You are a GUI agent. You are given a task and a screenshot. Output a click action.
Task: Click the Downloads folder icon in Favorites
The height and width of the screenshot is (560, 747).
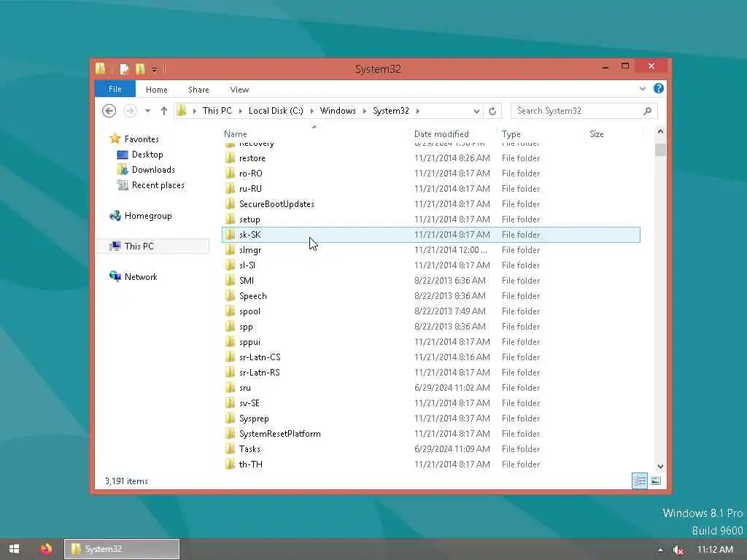coord(123,169)
